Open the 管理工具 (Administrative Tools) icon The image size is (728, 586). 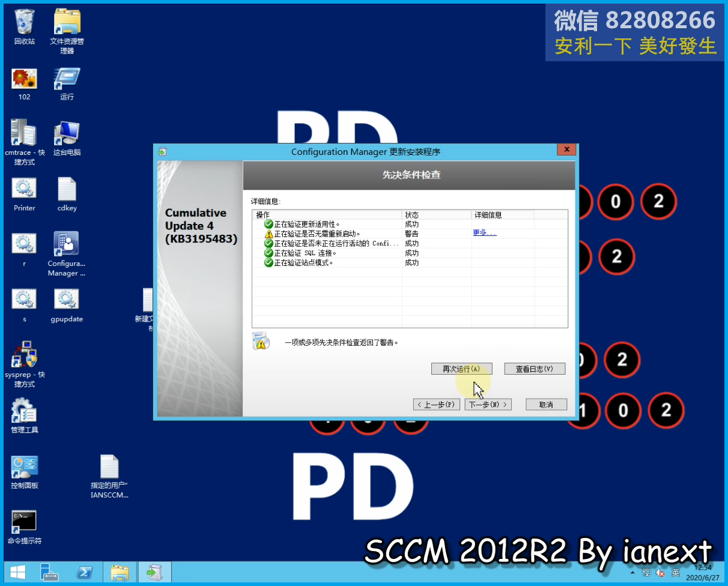click(25, 416)
